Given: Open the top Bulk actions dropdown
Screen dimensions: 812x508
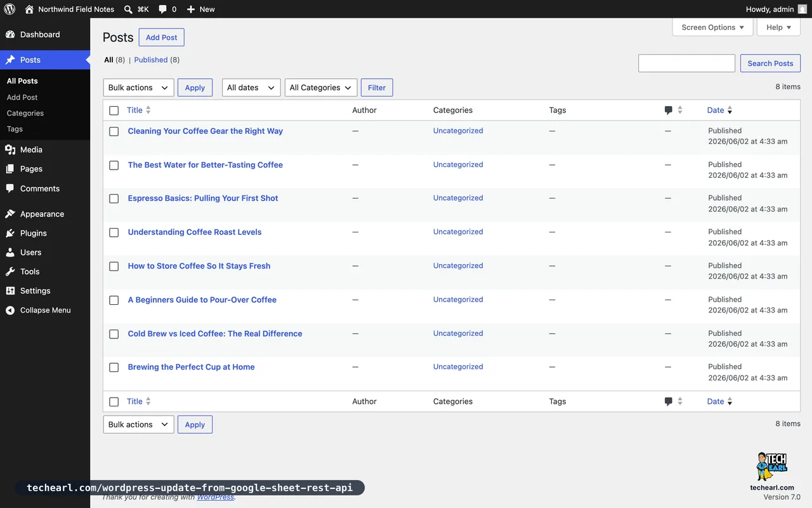Looking at the screenshot, I should [138, 88].
